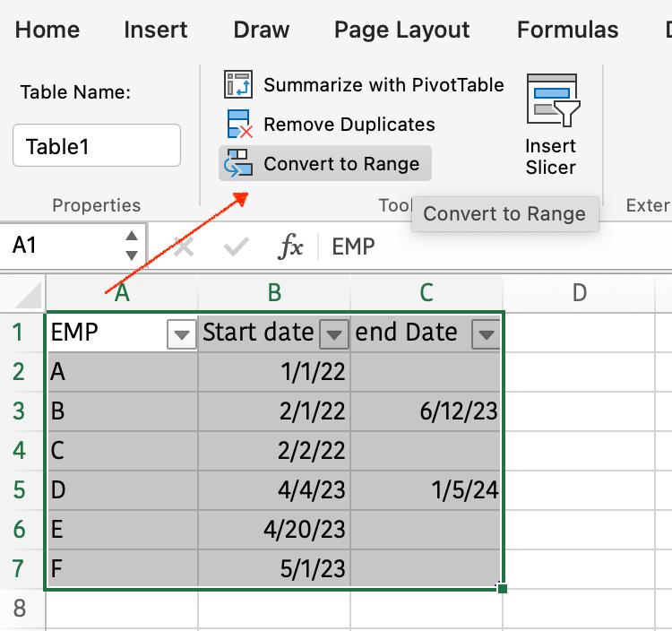672x631 pixels.
Task: Click the Name Box up arrow
Action: coord(132,237)
